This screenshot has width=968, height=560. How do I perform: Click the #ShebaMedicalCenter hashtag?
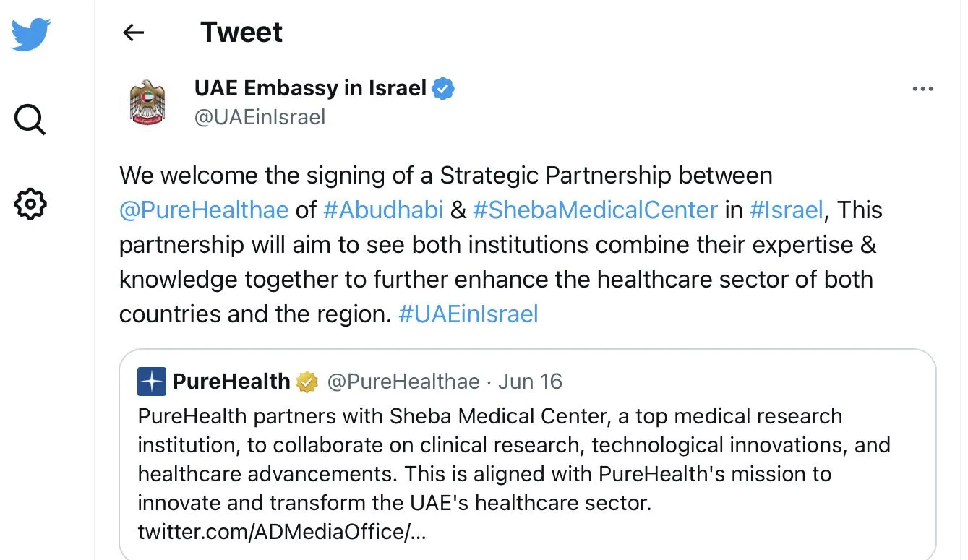tap(595, 210)
